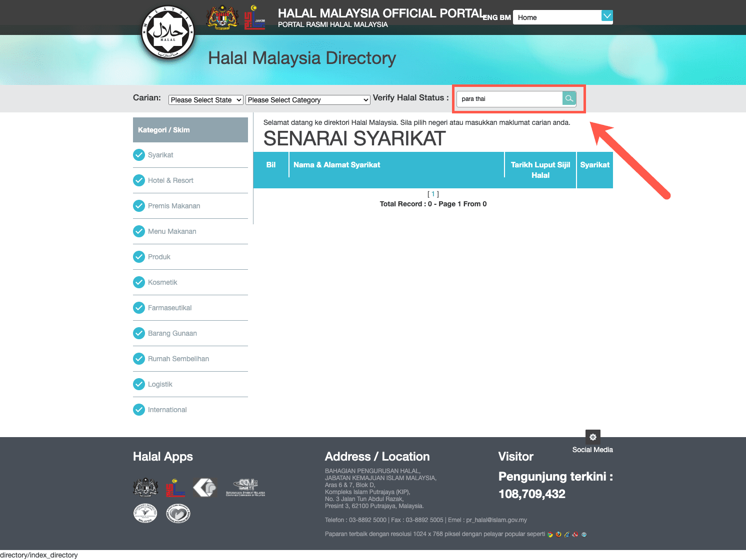Switch language to ENG
The width and height of the screenshot is (746, 560).
click(x=490, y=17)
